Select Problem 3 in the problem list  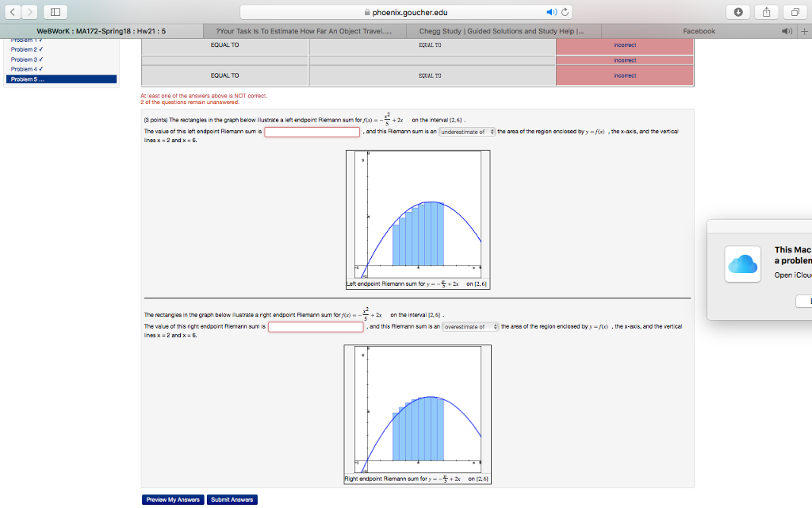pos(24,59)
